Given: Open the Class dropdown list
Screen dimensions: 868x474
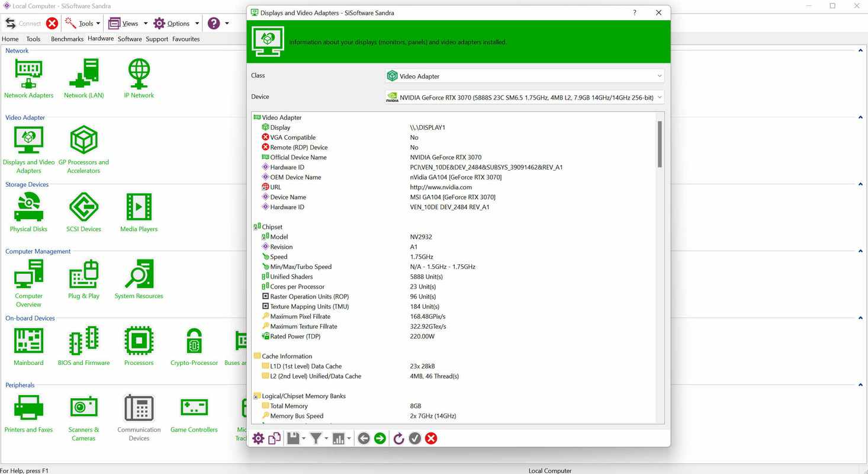Looking at the screenshot, I should point(658,76).
